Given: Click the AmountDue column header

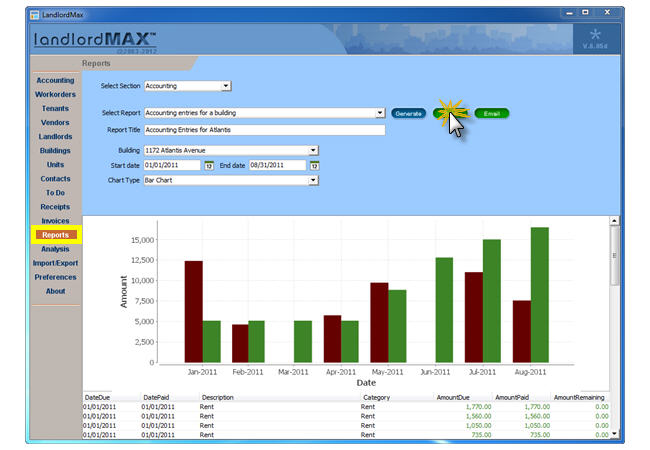Looking at the screenshot, I should pos(453,397).
